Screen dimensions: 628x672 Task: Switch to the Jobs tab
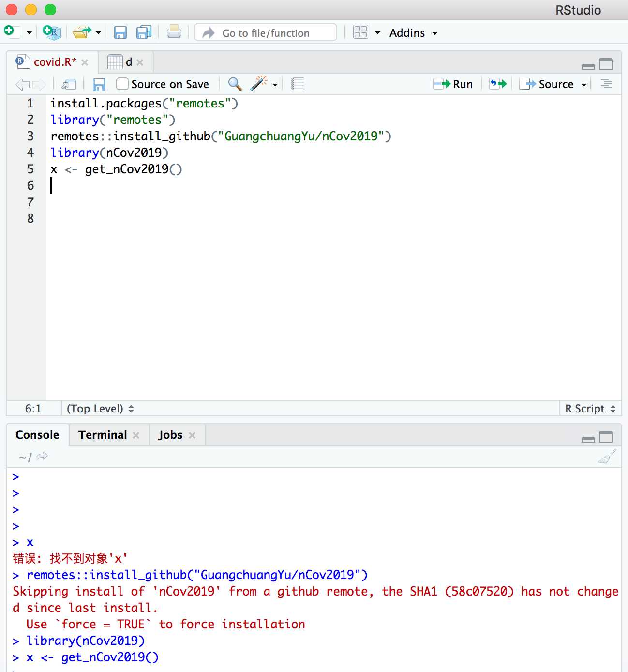[170, 435]
